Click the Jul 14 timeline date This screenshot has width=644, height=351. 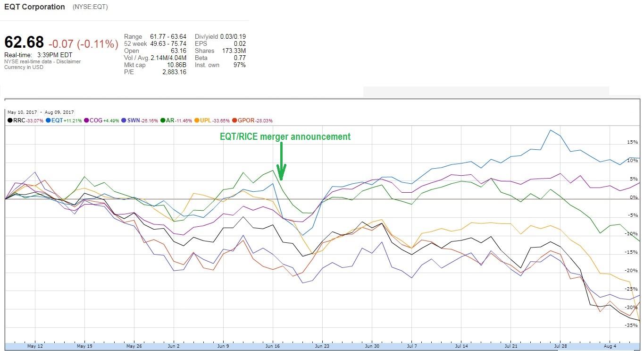(461, 346)
